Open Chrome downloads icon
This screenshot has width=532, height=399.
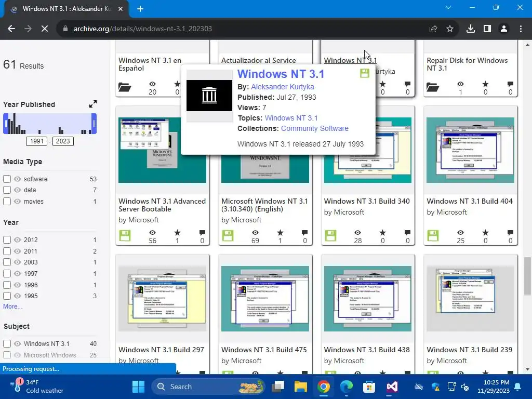tap(471, 29)
